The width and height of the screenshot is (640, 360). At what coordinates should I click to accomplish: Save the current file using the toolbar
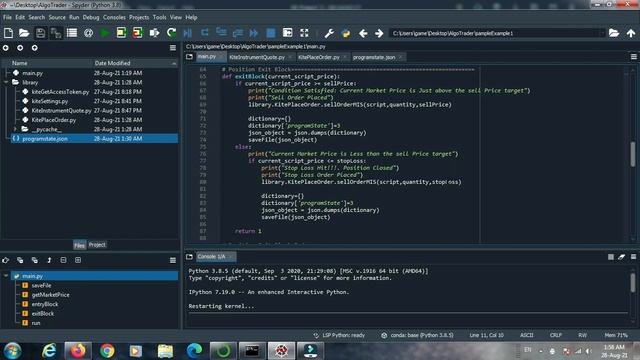pyautogui.click(x=40, y=33)
